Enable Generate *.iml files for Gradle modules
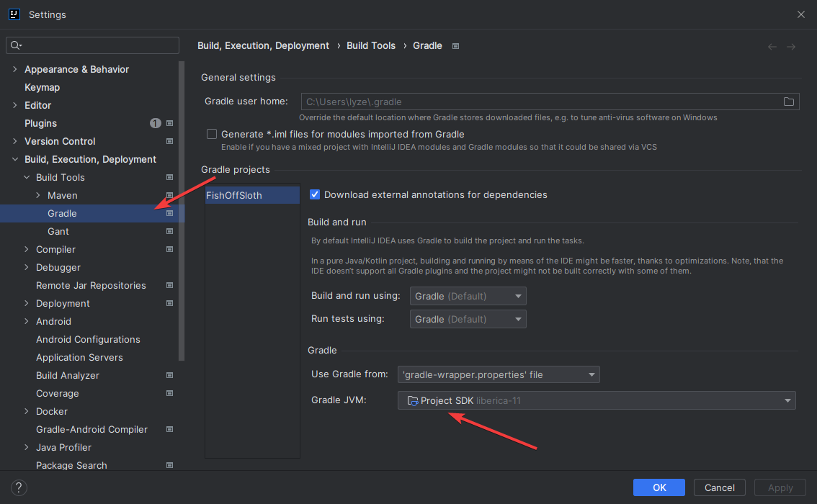 coord(212,134)
